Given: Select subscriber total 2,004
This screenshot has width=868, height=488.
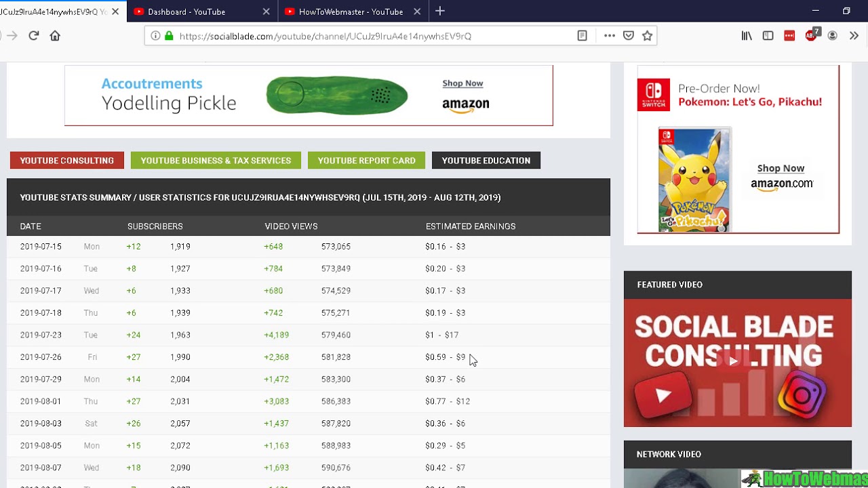Looking at the screenshot, I should (180, 379).
